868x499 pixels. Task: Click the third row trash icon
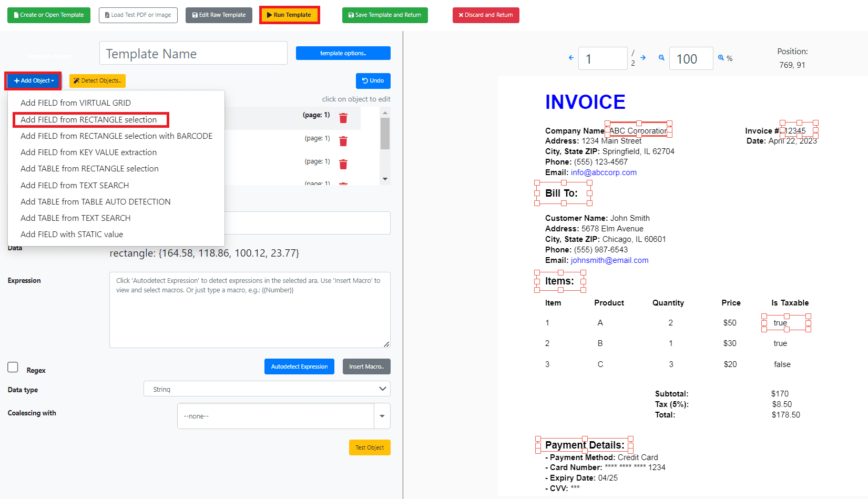343,164
